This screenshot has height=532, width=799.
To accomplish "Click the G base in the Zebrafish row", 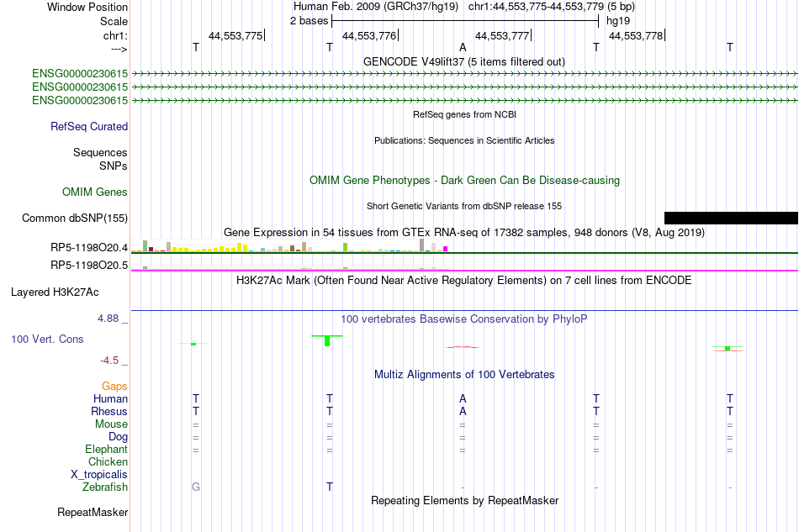I will [x=196, y=487].
